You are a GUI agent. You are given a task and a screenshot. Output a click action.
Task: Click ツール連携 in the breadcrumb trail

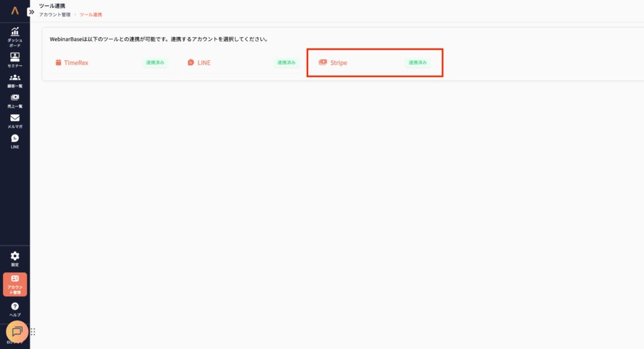click(91, 14)
